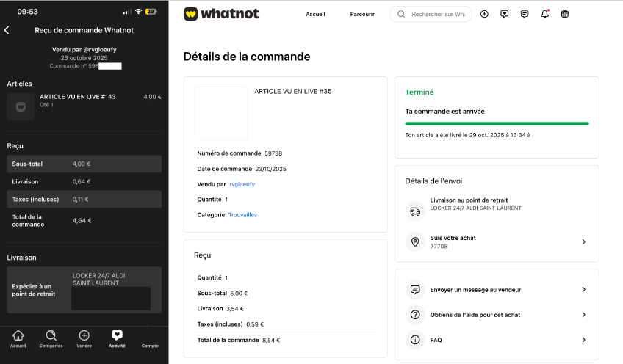Open the heart speech-bubble activity icon in header

(505, 14)
